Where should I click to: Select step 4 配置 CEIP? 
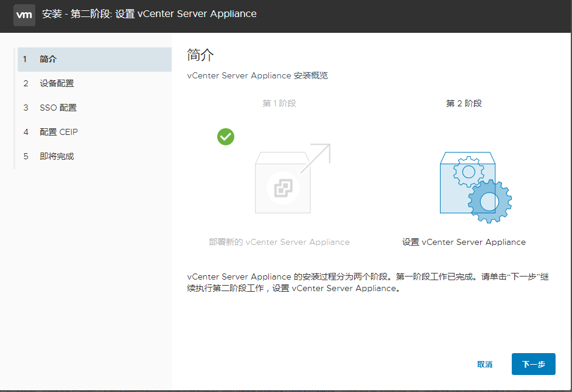(x=94, y=132)
